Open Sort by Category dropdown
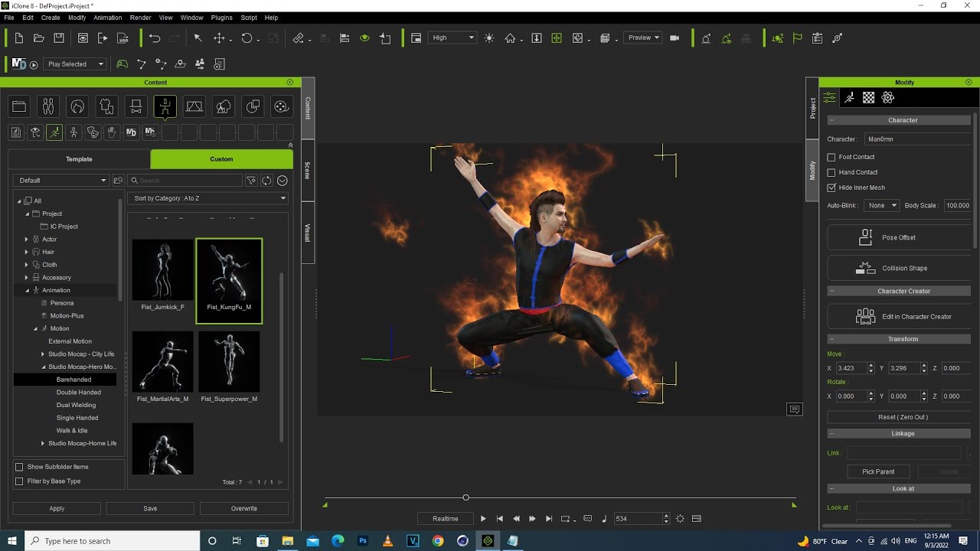The width and height of the screenshot is (980, 551). [208, 198]
